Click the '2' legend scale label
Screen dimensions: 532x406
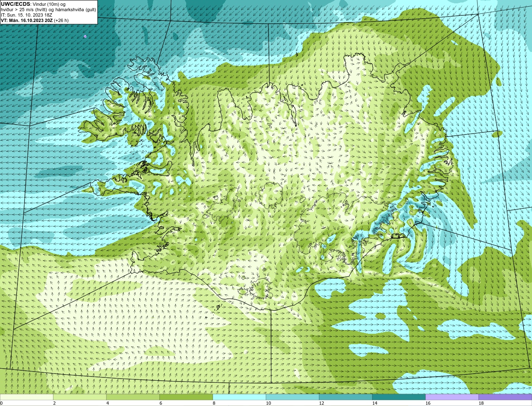point(54,403)
